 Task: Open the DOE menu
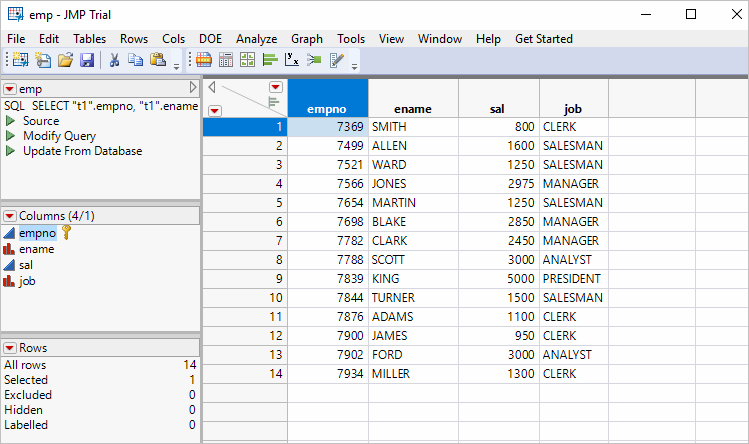click(x=211, y=38)
